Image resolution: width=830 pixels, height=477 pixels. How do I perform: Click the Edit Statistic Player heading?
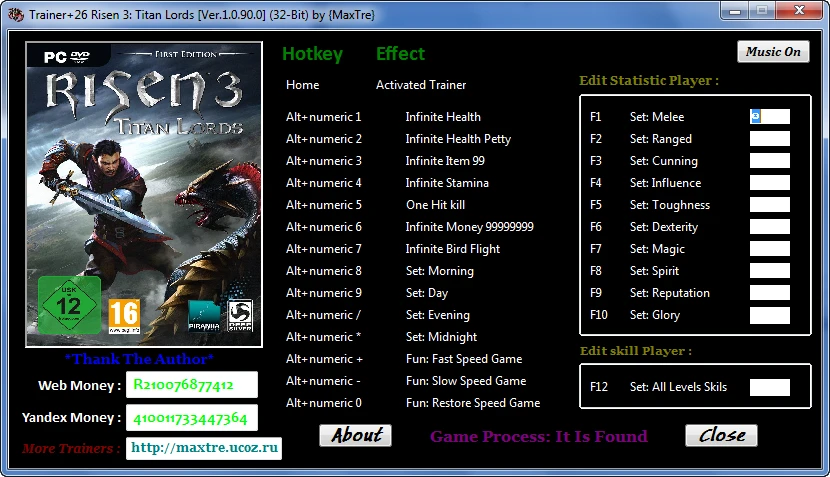[x=649, y=80]
